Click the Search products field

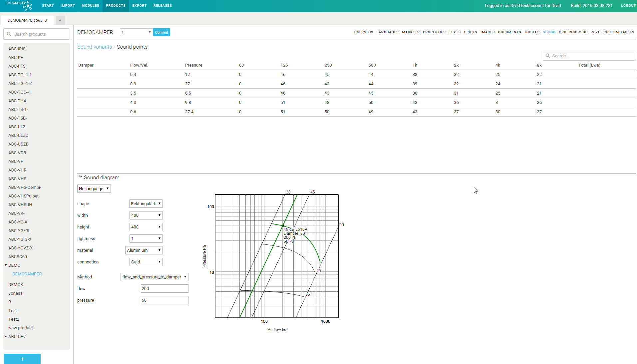click(37, 34)
